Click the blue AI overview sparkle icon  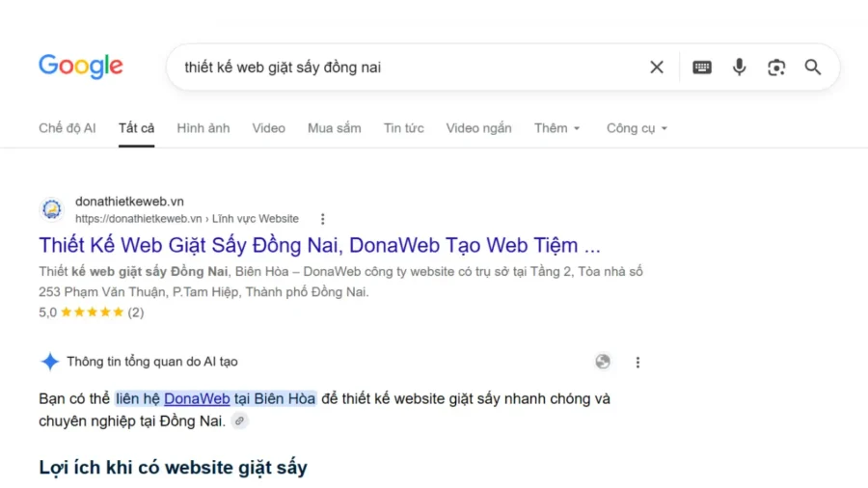pyautogui.click(x=50, y=362)
